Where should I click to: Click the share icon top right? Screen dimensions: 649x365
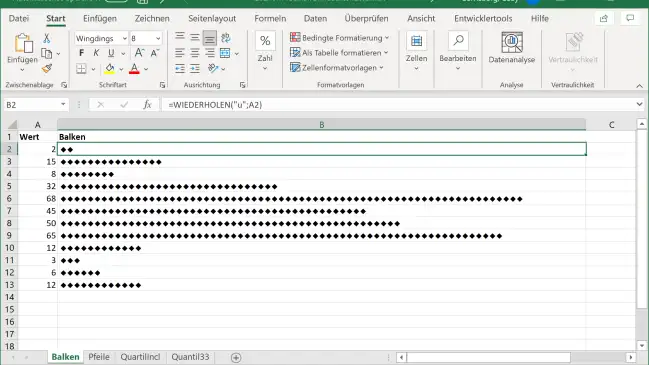click(604, 18)
